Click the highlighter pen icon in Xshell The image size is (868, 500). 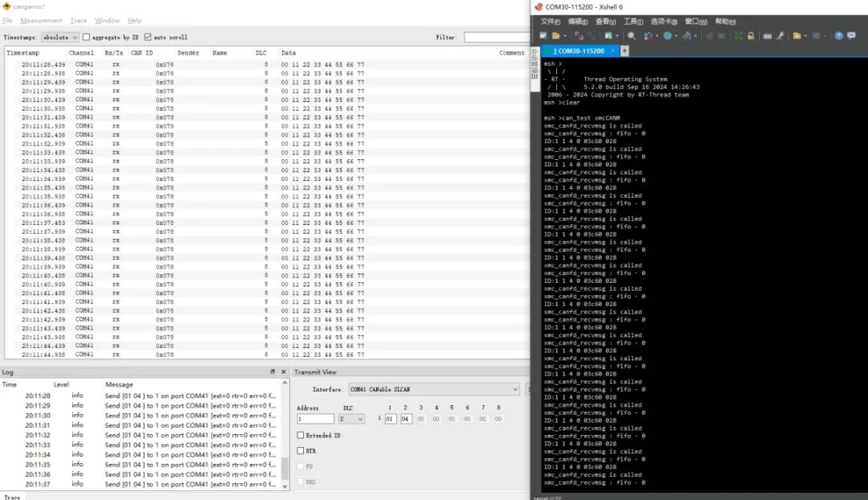[x=780, y=36]
